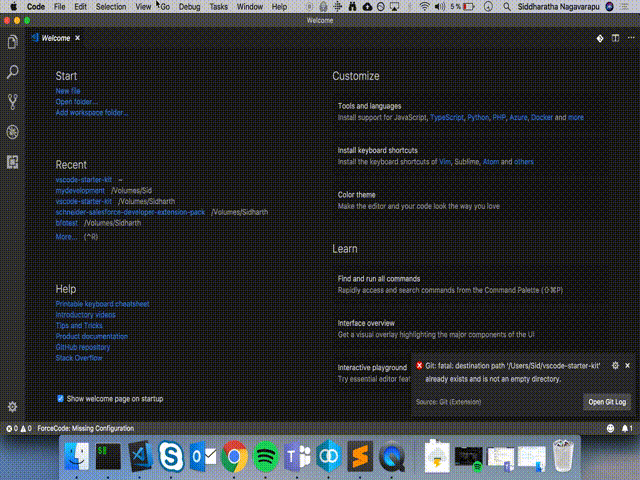Viewport: 640px width, 480px height.
Task: Open the Manage gear in activity bar
Action: [x=12, y=407]
